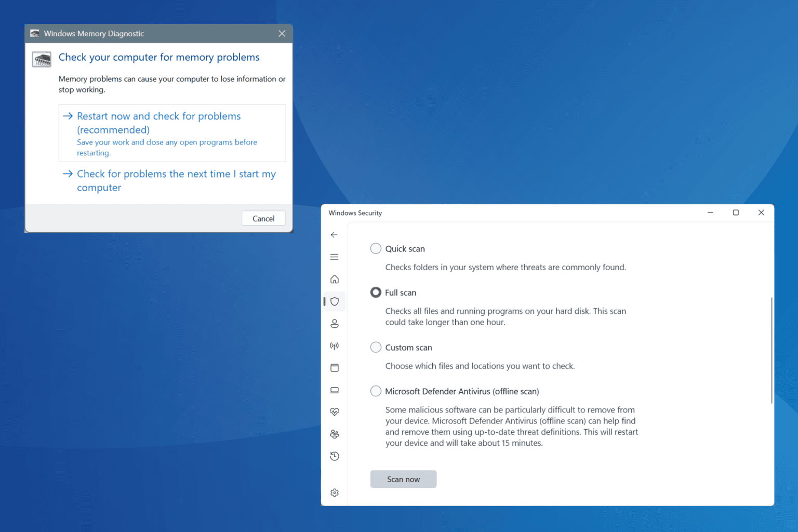798x532 pixels.
Task: Click the Quick scan description text
Action: [x=506, y=267]
